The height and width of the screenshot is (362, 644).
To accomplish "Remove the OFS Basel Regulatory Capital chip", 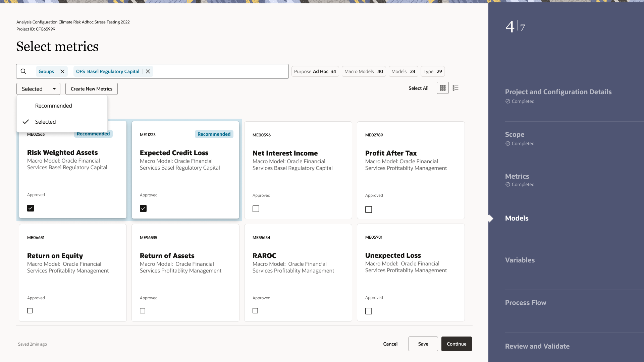I will coord(148,71).
